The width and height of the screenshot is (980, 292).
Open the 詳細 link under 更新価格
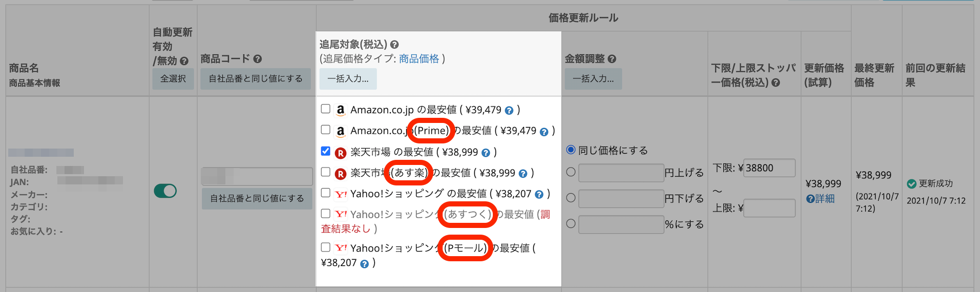pyautogui.click(x=820, y=199)
